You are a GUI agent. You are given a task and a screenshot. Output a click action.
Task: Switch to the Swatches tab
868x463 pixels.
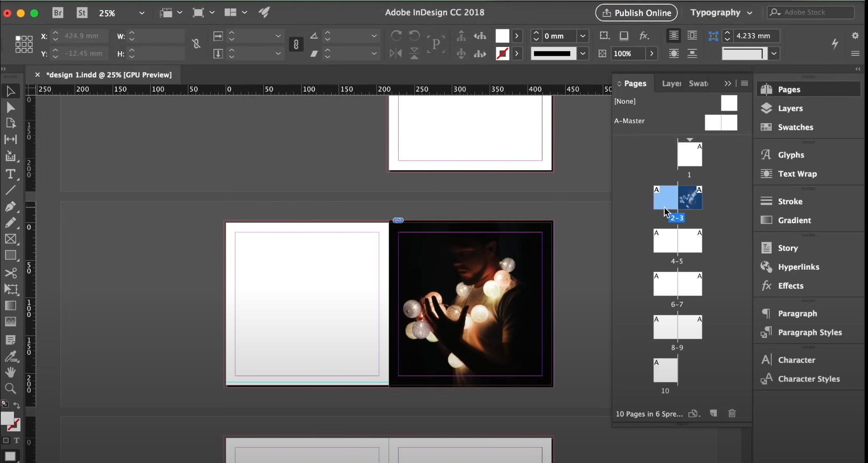click(x=699, y=83)
